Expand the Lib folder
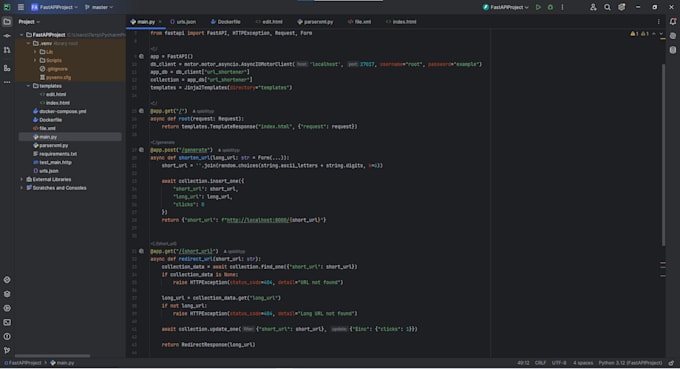The image size is (680, 369). 36,52
